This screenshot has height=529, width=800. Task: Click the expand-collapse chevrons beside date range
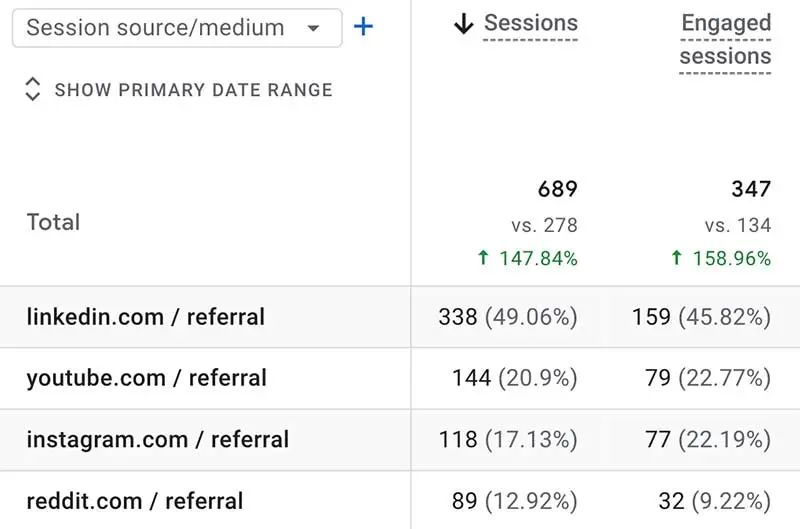pos(33,89)
